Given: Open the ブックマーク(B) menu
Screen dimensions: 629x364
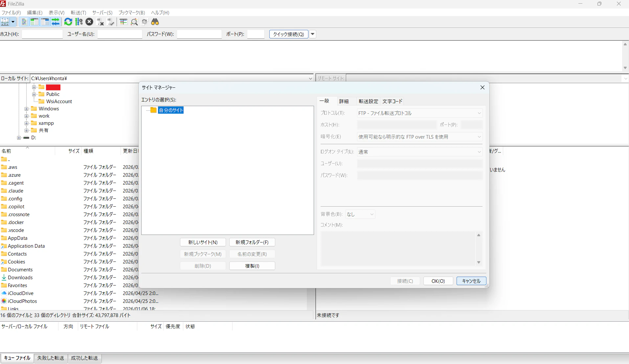Looking at the screenshot, I should click(132, 12).
